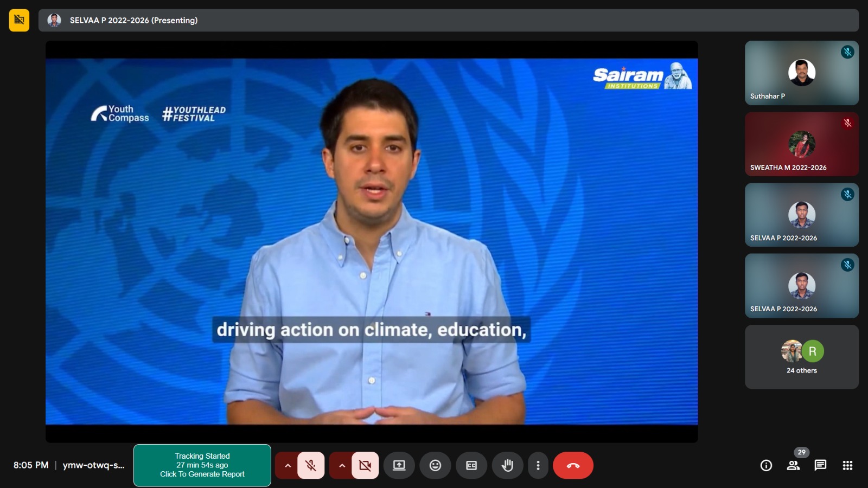Click the Present now screen share button
Viewport: 868px width, 488px height.
click(x=399, y=465)
